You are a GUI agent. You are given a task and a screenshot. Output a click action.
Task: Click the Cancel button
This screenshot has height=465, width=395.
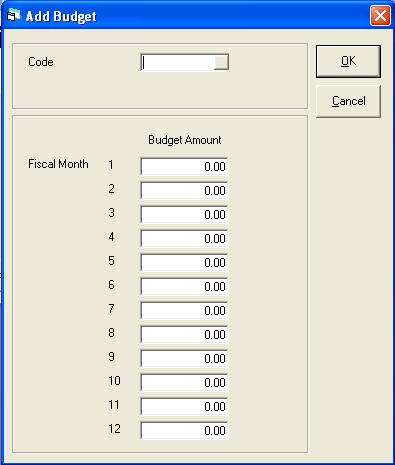(348, 101)
